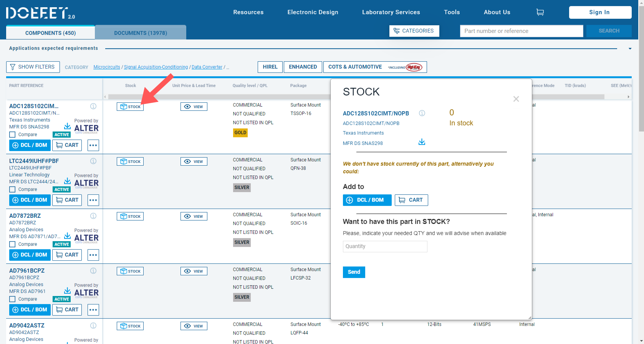This screenshot has height=344, width=644.
Task: Click the SEARCH button
Action: (609, 31)
